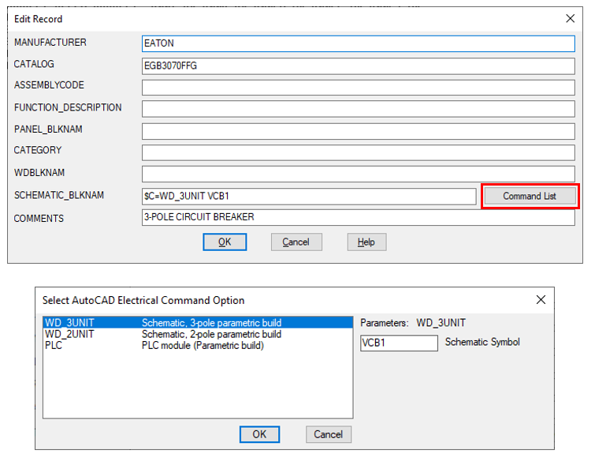Image resolution: width=595 pixels, height=468 pixels.
Task: Open Help in Edit Record dialog
Action: click(367, 242)
